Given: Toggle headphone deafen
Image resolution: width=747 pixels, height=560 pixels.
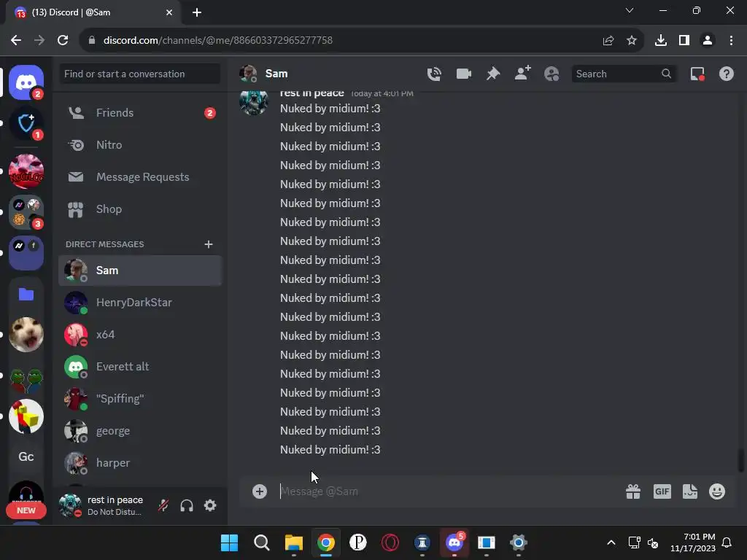Looking at the screenshot, I should coord(187,505).
